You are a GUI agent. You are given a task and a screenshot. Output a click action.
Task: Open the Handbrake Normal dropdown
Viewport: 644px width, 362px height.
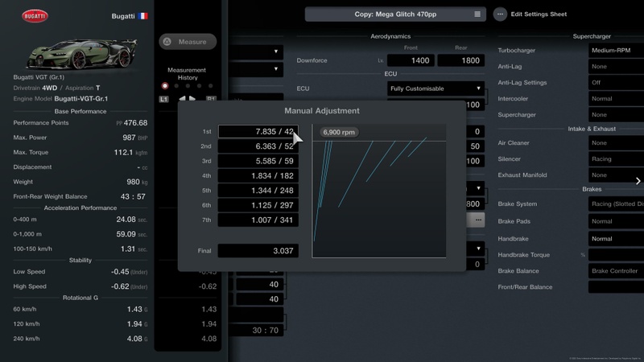616,238
